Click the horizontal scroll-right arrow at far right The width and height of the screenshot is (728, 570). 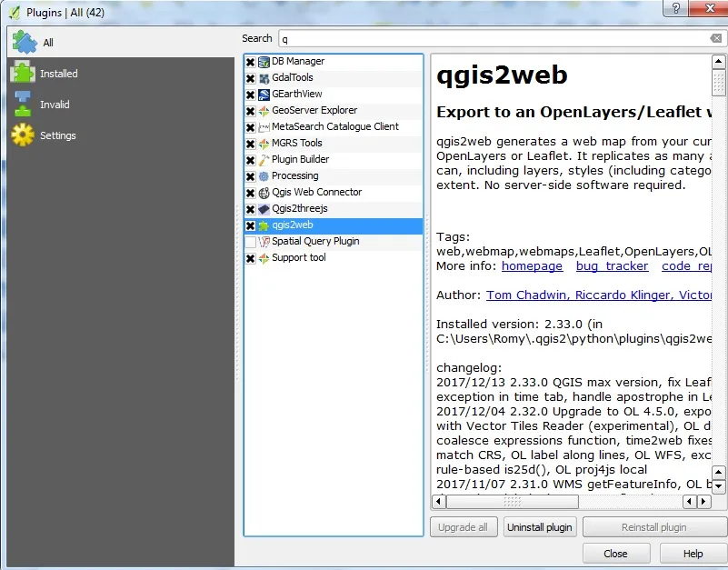pyautogui.click(x=703, y=501)
